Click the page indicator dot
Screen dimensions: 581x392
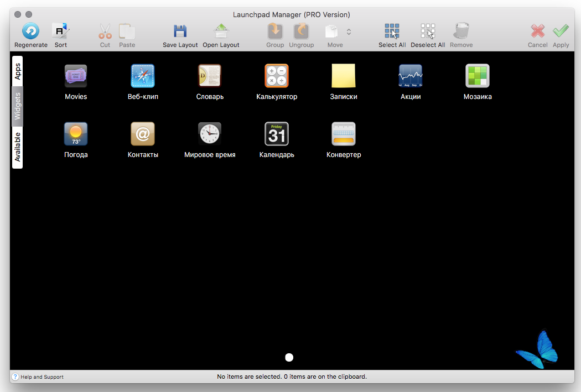(x=289, y=357)
